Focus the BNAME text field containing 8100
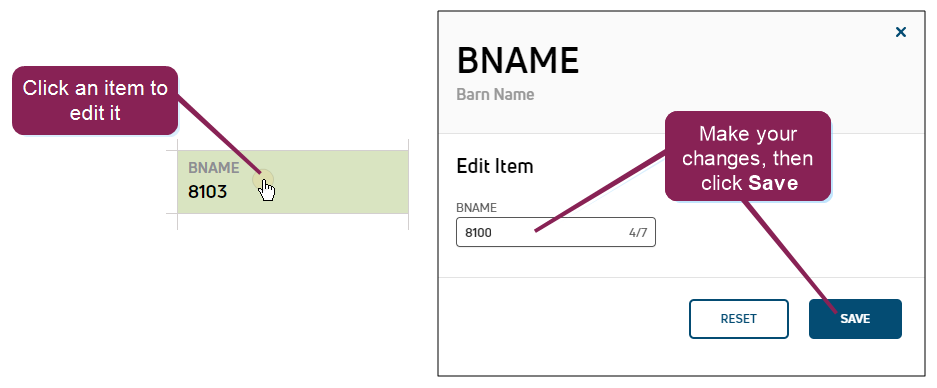 point(556,232)
